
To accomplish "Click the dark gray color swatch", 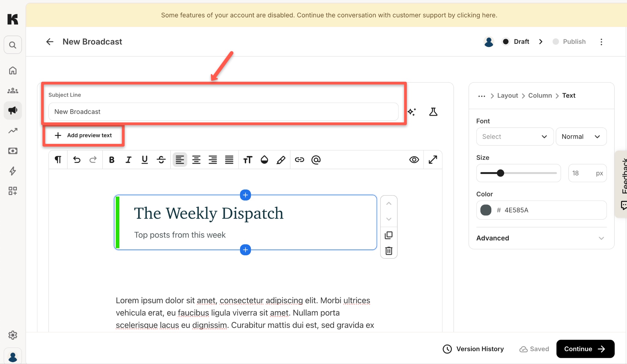I will pos(486,210).
